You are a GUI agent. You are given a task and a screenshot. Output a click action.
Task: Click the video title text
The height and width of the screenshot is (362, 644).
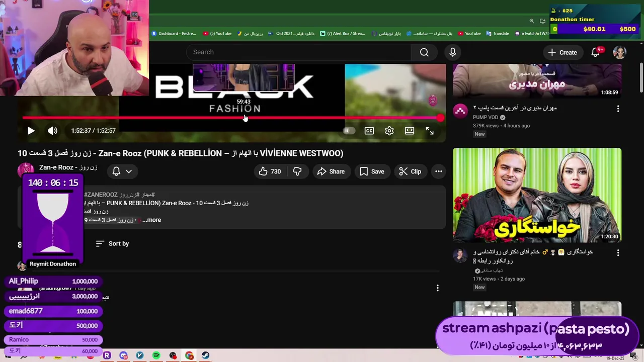pos(181,153)
